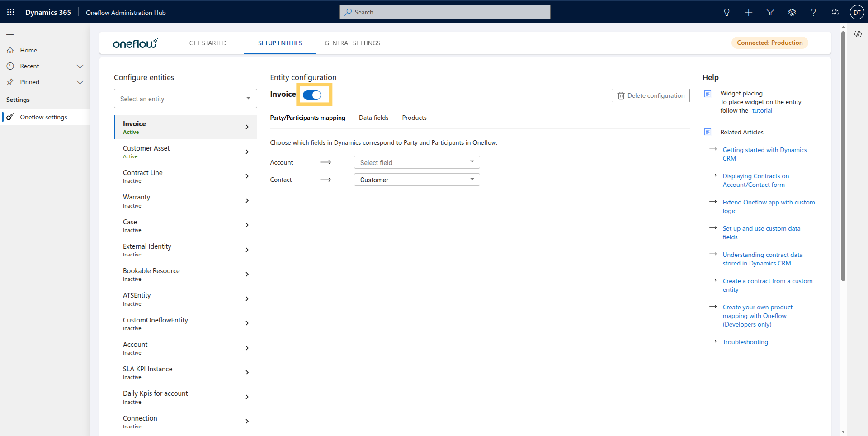Click the vertical page scrollbar
Screen dimensions: 868x436
click(x=843, y=156)
